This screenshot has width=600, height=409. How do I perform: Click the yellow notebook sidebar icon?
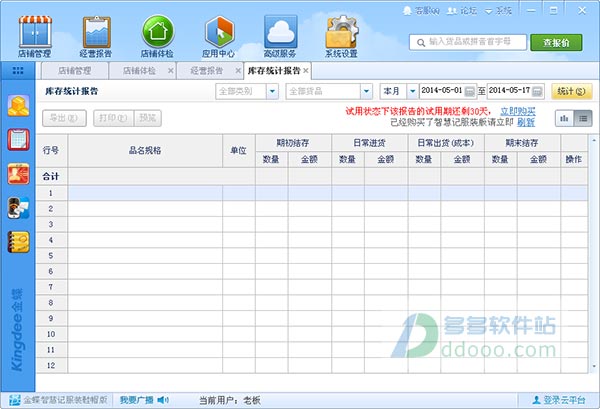point(18,242)
